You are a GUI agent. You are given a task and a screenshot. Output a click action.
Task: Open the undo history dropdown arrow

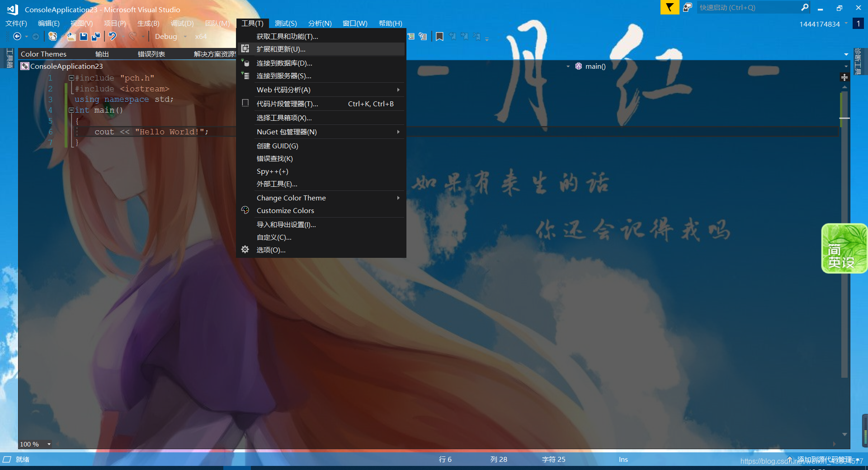[123, 36]
